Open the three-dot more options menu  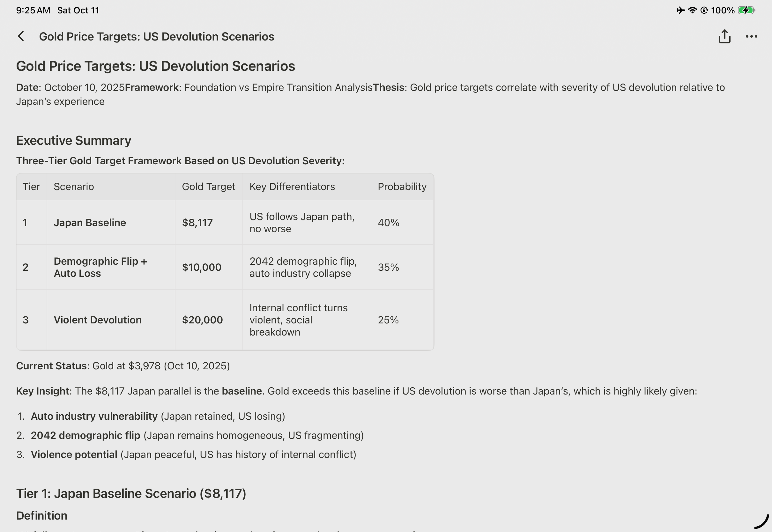pyautogui.click(x=751, y=36)
